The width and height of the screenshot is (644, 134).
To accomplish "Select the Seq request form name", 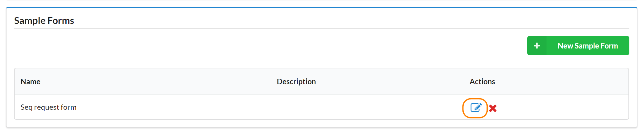I will pos(48,107).
